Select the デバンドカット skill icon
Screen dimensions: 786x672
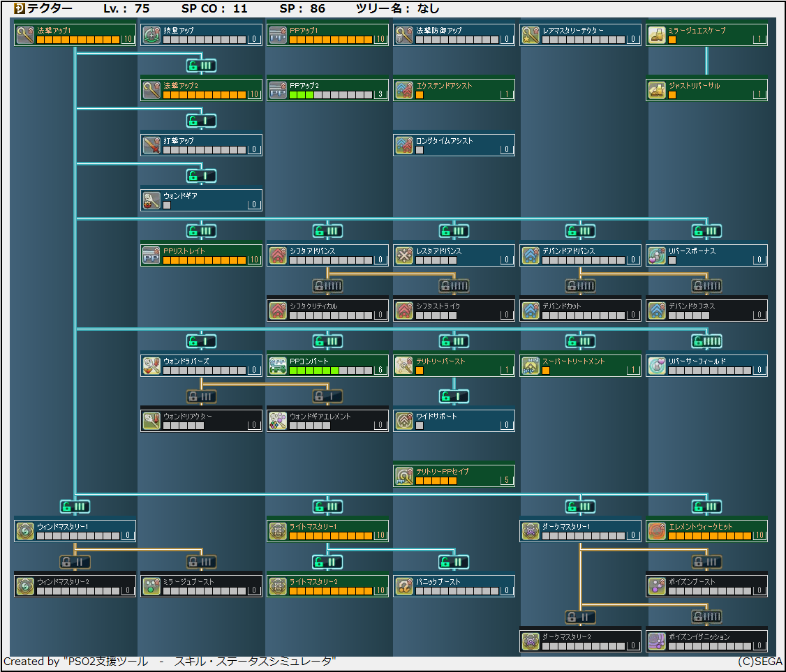531,311
